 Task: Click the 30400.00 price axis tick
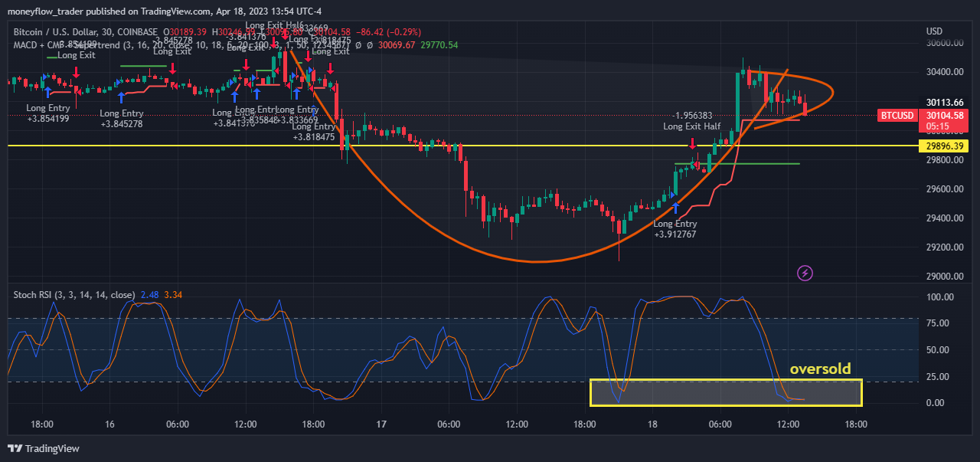coord(945,73)
